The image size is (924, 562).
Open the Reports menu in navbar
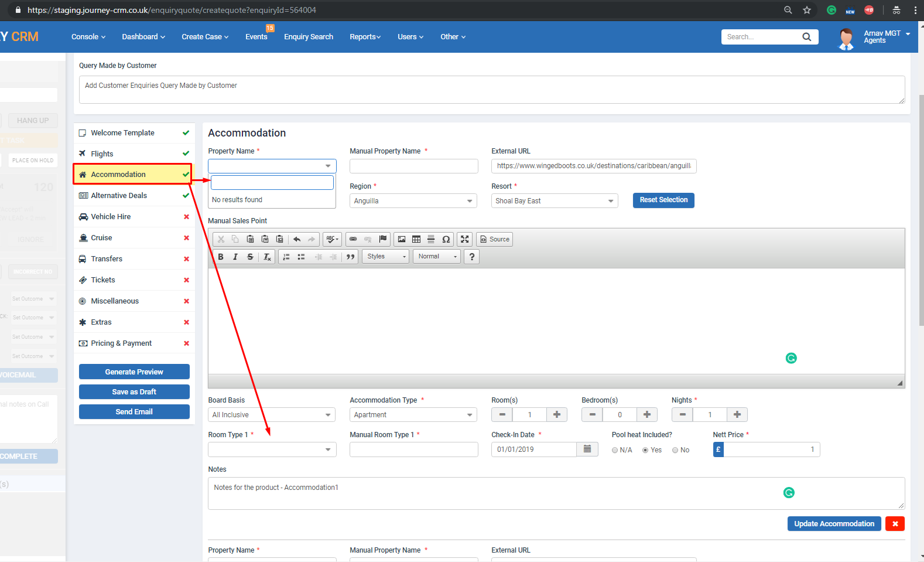365,37
